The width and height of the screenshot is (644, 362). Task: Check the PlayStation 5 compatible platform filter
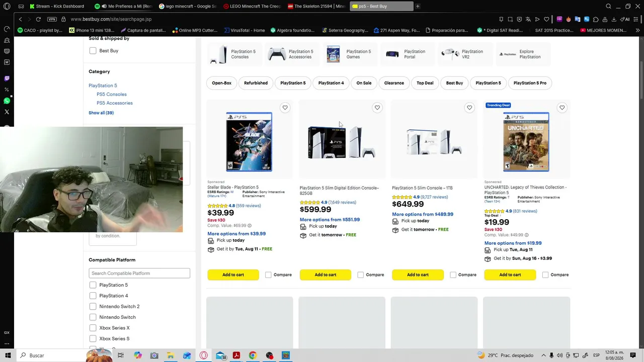93,285
